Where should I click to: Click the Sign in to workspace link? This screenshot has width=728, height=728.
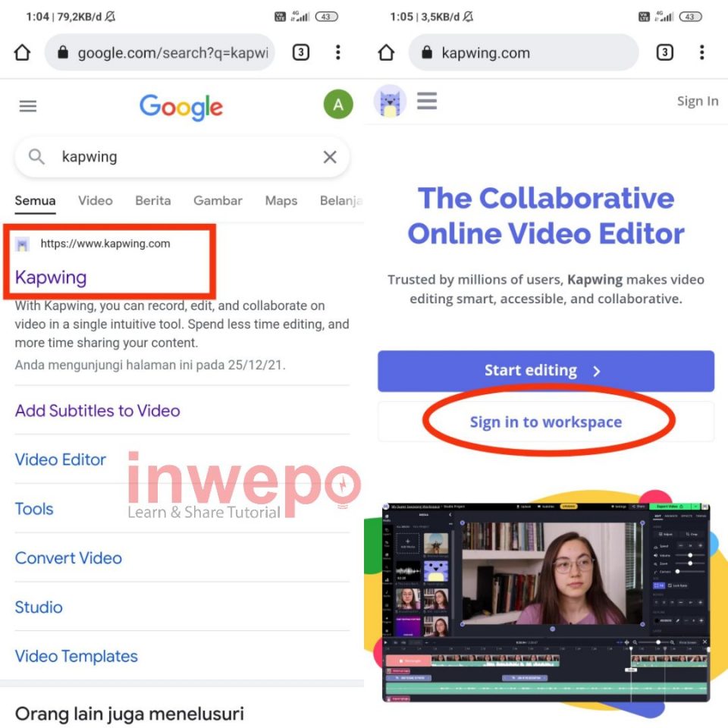[x=545, y=422]
